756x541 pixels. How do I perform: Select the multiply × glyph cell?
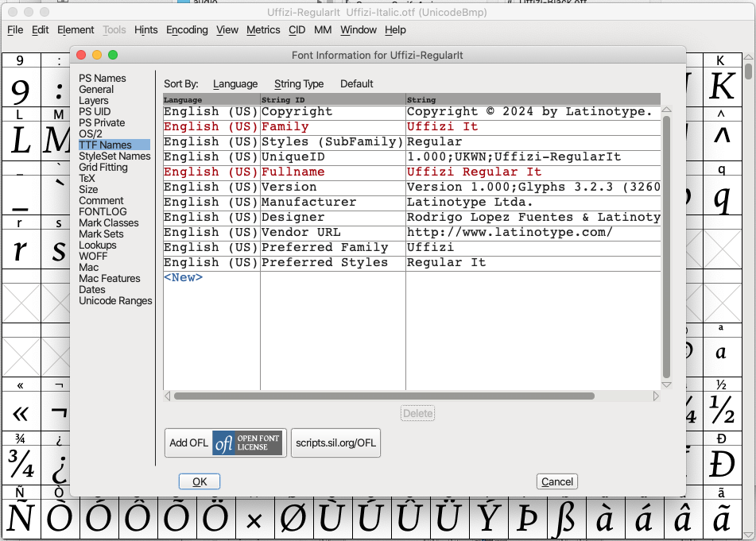(x=254, y=518)
